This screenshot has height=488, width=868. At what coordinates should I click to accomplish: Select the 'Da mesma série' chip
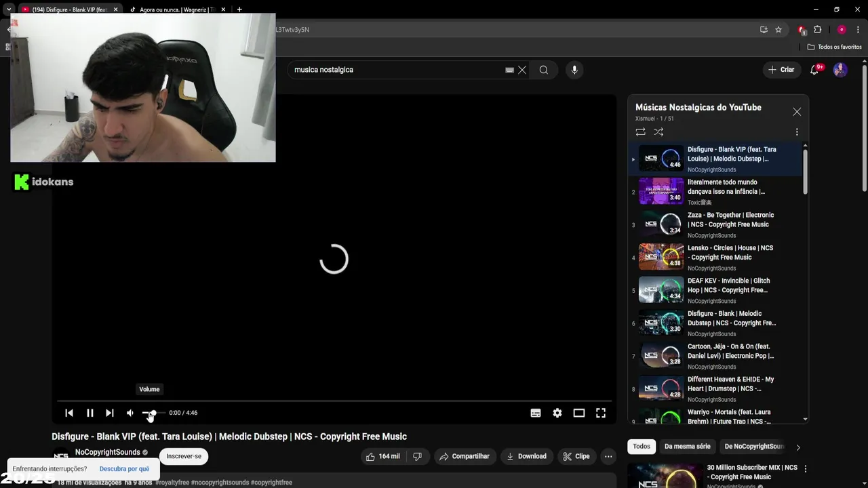tap(688, 446)
